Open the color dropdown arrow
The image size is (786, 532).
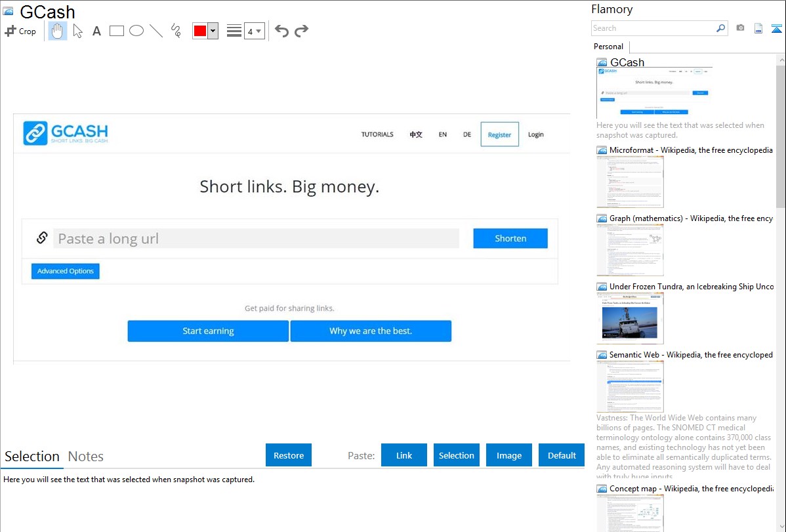pos(213,31)
